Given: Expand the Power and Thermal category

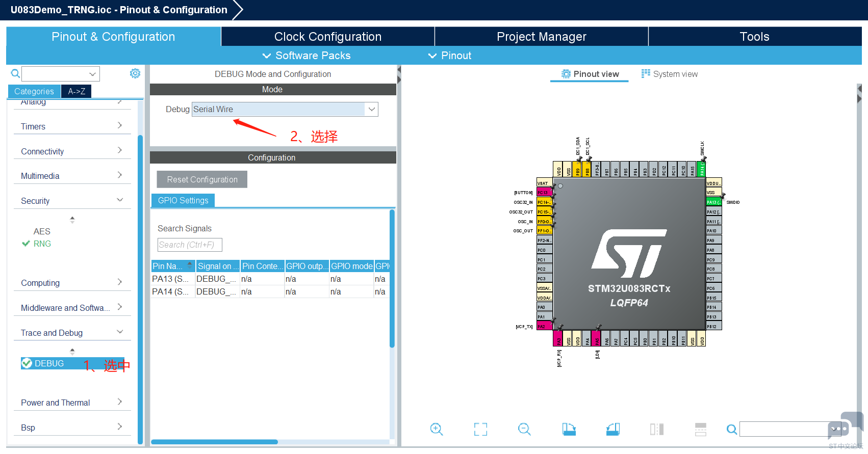Looking at the screenshot, I should coord(72,403).
